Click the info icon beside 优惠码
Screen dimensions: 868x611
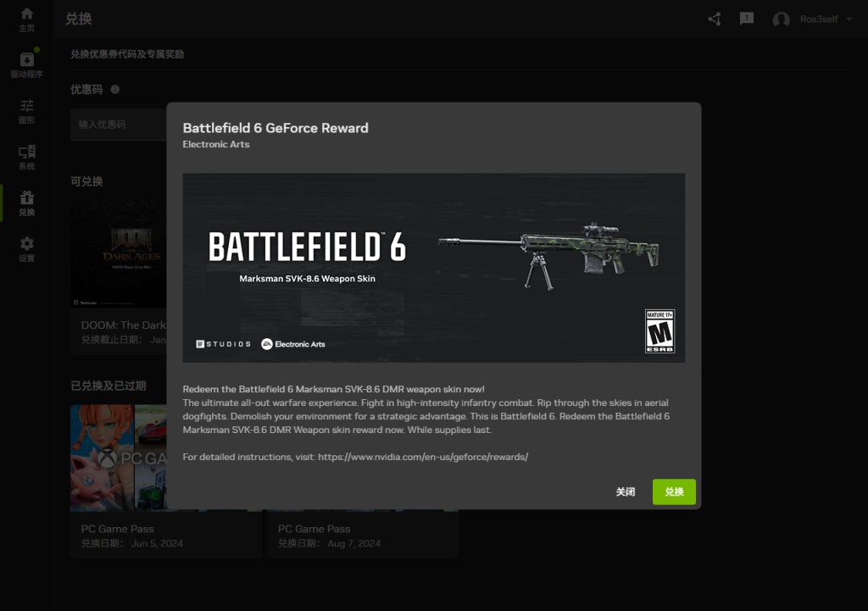(x=115, y=90)
